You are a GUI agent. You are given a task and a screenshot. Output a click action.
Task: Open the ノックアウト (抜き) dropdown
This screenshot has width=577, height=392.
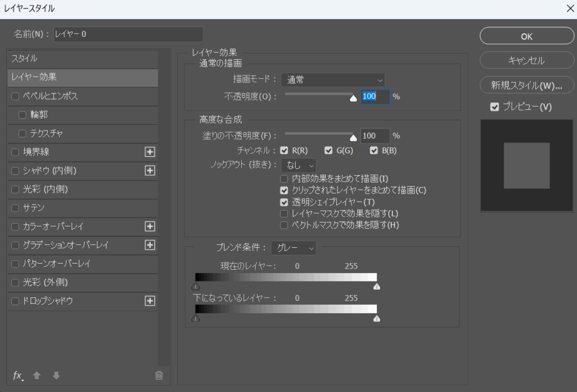(299, 166)
